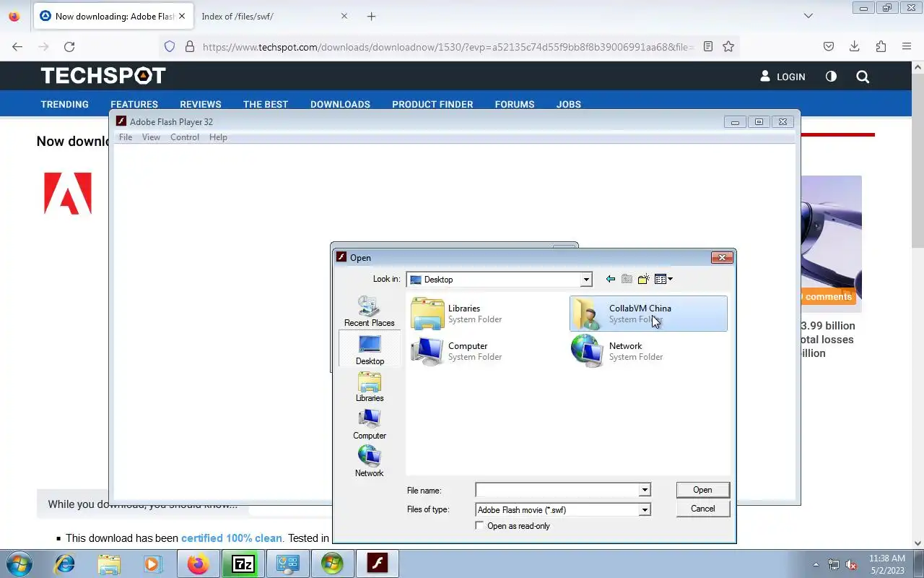The height and width of the screenshot is (578, 924).
Task: Select CollabVM China folder in file list
Action: click(x=648, y=314)
